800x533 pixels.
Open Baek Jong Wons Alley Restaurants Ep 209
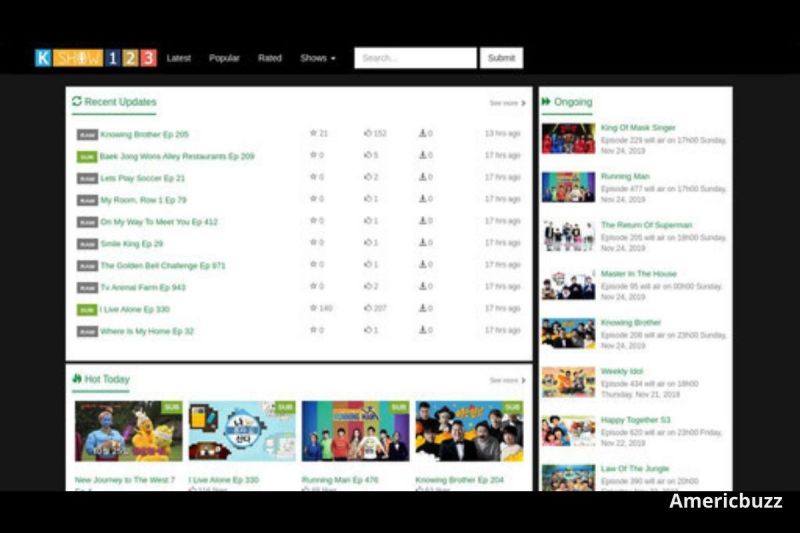[177, 156]
